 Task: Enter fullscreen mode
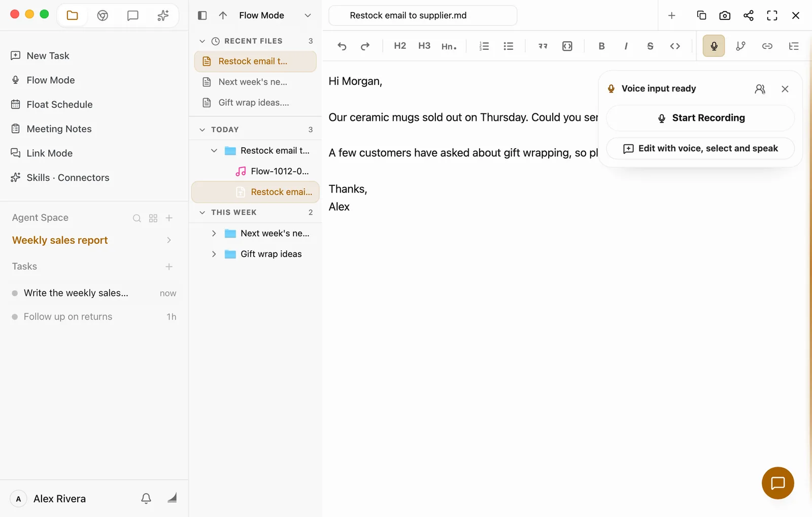tap(772, 15)
